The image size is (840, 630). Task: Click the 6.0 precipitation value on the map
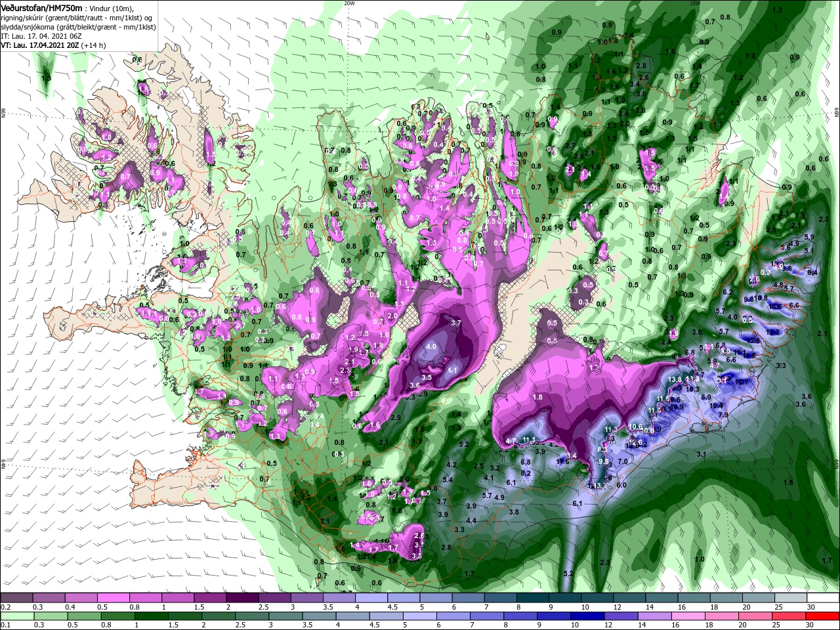[621, 485]
